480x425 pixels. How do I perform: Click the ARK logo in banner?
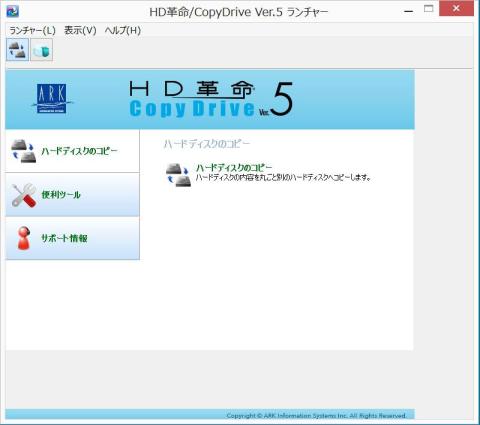[52, 99]
